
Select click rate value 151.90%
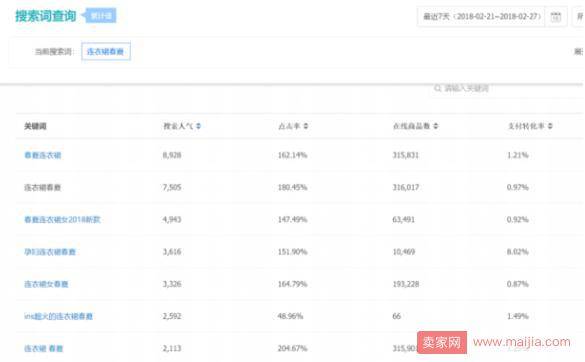(x=292, y=252)
